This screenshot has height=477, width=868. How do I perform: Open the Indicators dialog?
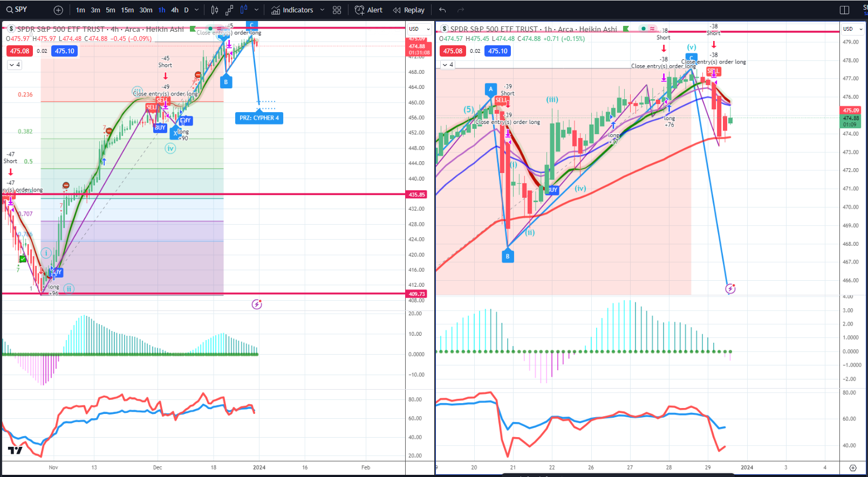click(x=292, y=10)
